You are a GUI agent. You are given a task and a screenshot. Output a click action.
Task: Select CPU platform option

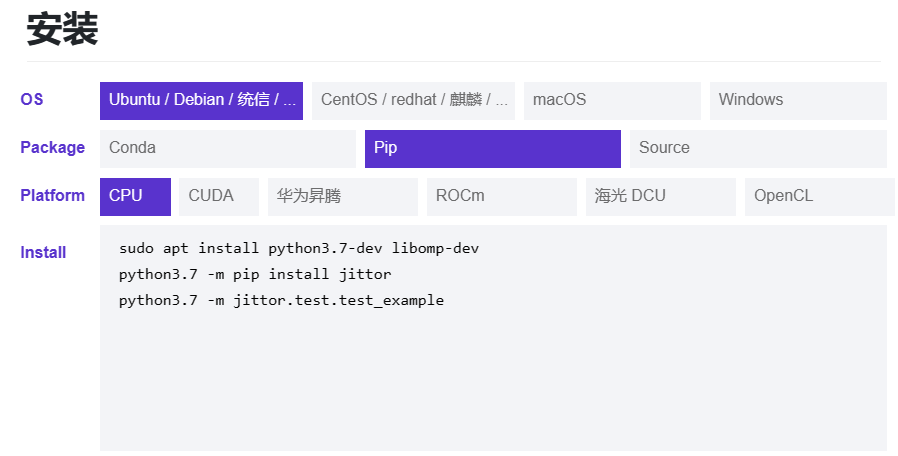pos(135,196)
